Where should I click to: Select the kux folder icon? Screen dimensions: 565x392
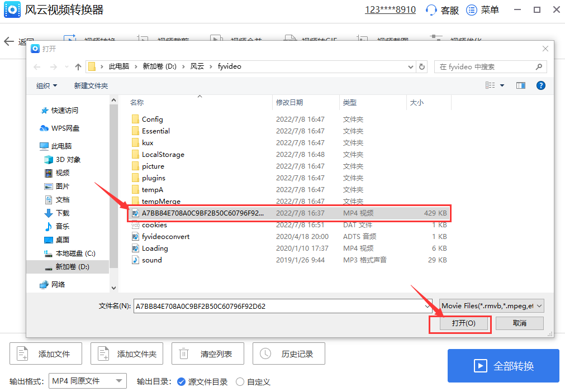coord(135,142)
